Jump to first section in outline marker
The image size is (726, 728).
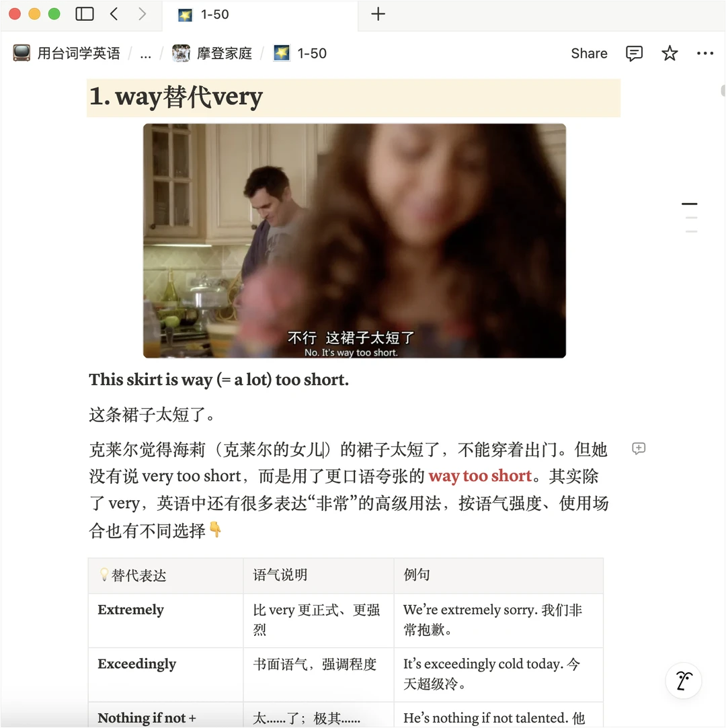[x=689, y=204]
